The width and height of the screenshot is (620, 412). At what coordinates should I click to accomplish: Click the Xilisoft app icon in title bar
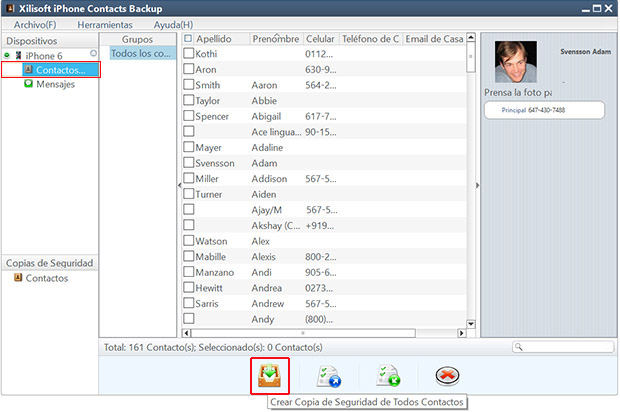10,8
